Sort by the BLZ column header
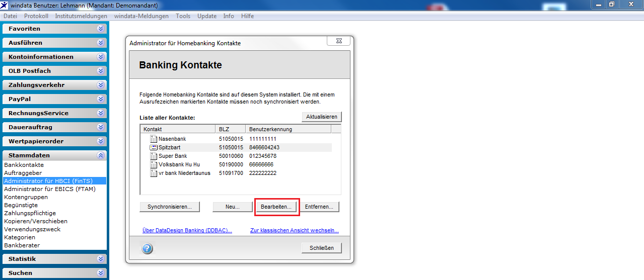644x280 pixels. click(x=231, y=129)
